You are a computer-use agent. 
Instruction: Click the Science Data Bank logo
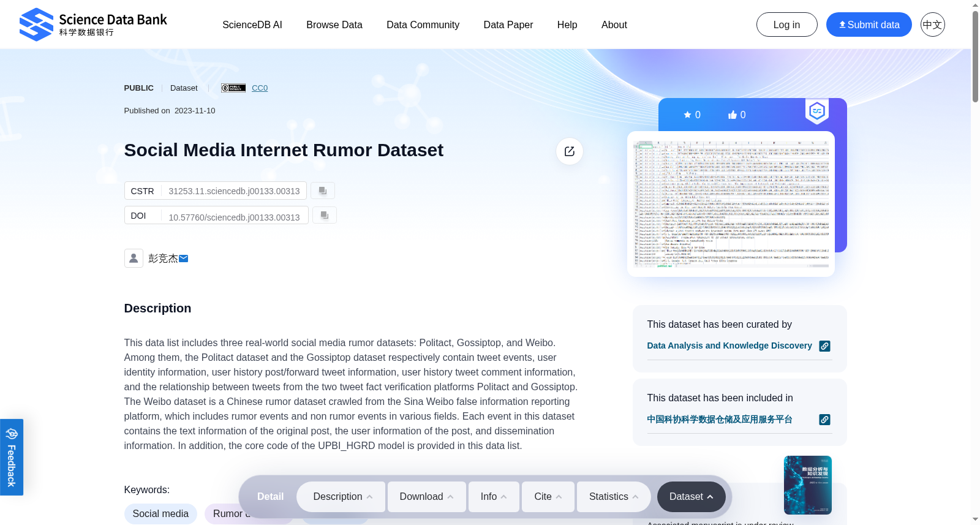pyautogui.click(x=93, y=25)
